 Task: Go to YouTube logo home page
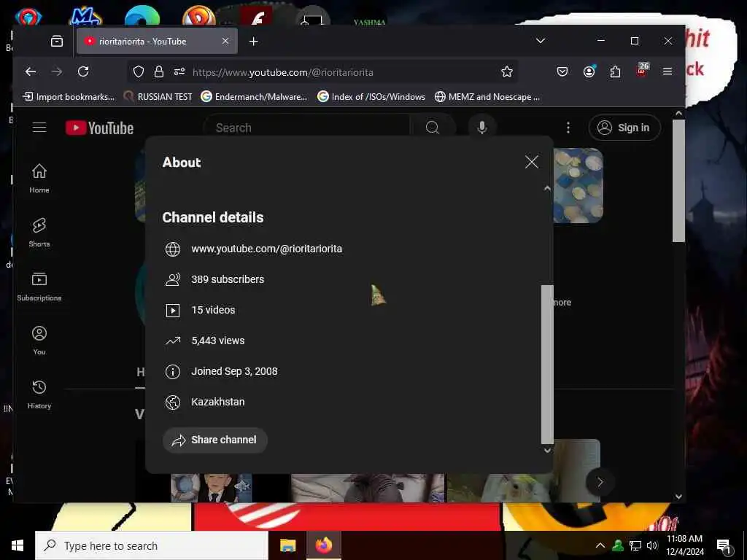[99, 128]
